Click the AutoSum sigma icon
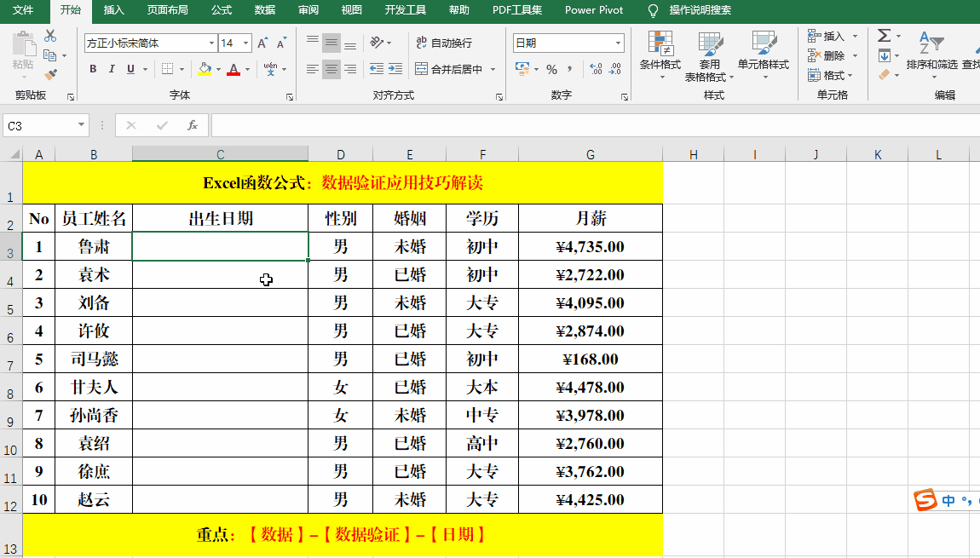 click(x=884, y=36)
